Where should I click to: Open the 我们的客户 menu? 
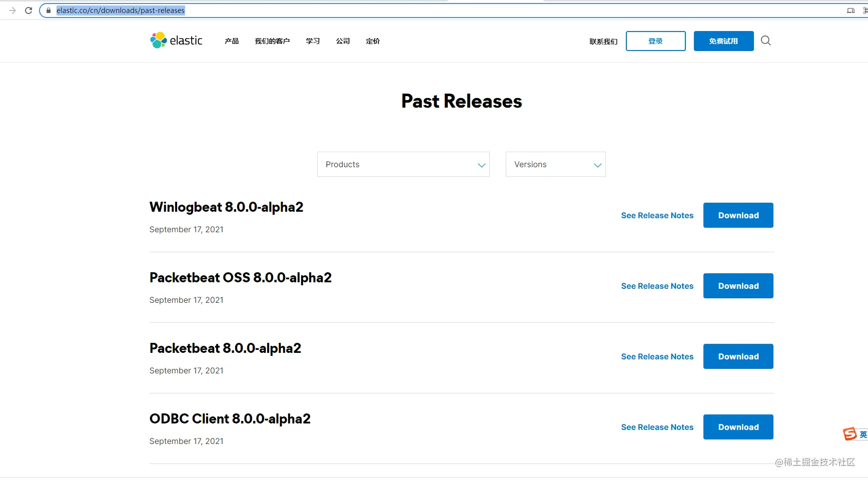click(272, 41)
